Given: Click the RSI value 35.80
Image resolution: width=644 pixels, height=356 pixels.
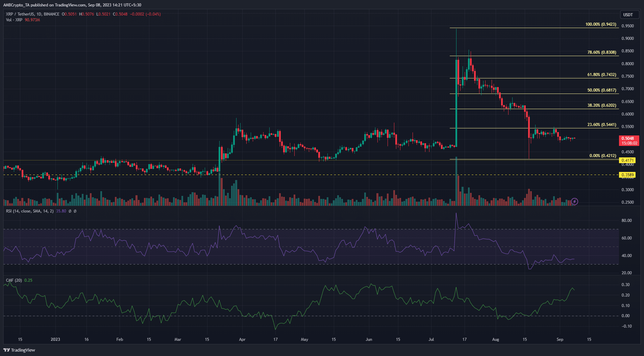Looking at the screenshot, I should 61,211.
